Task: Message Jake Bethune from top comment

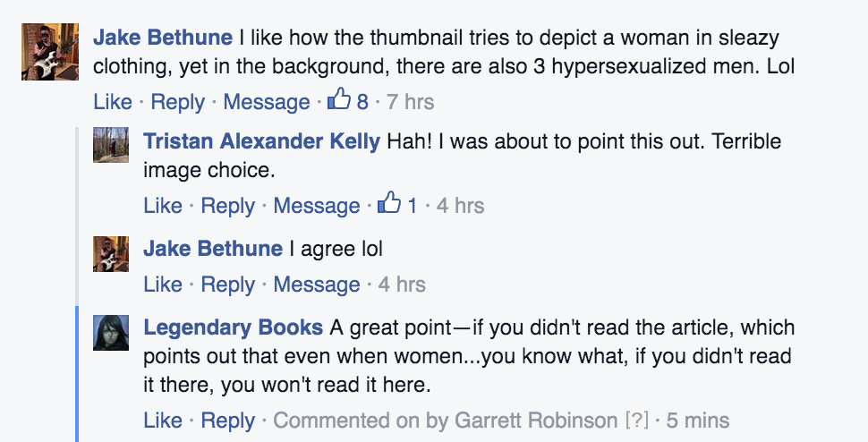Action: 267,102
